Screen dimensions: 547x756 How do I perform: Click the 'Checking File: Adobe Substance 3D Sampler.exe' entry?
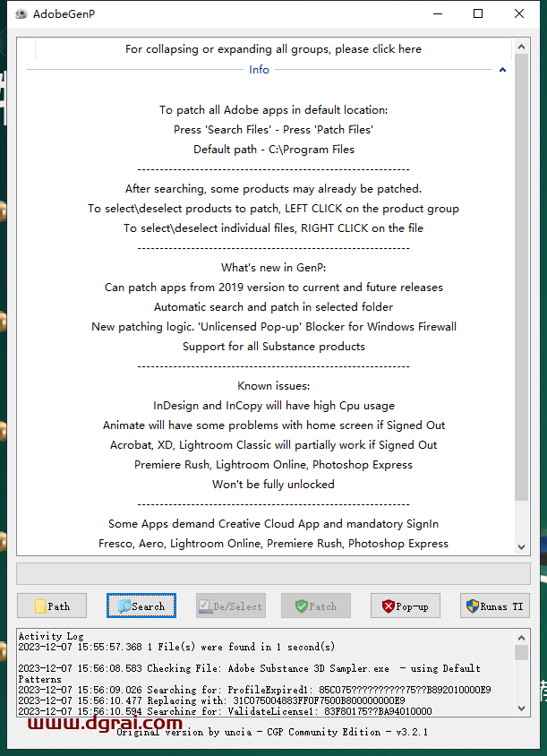249,674
